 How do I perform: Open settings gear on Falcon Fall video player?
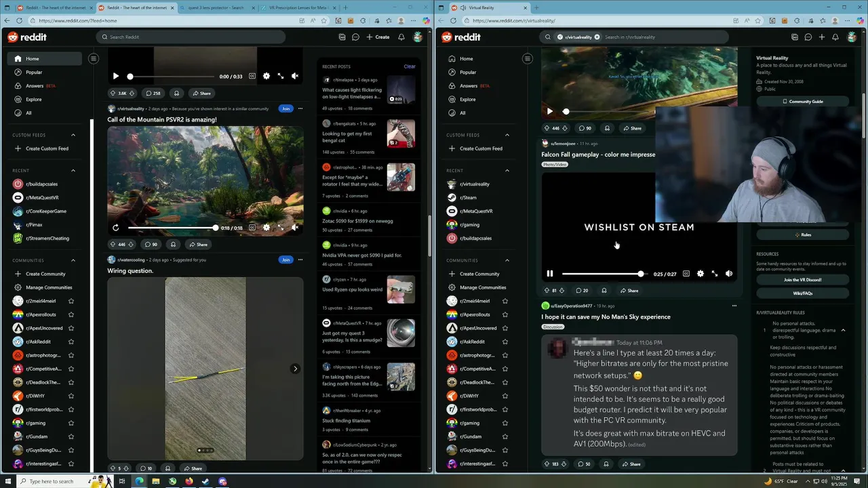coord(701,274)
